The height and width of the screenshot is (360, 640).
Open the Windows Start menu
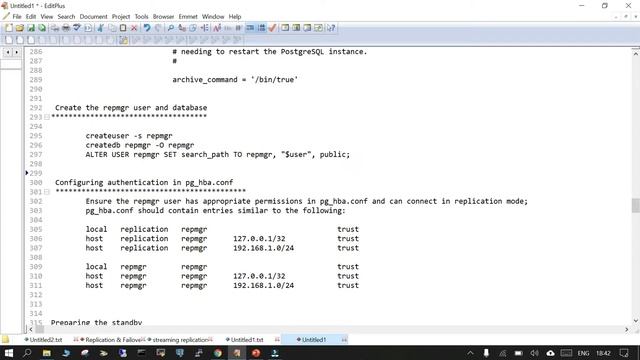pyautogui.click(x=9, y=353)
